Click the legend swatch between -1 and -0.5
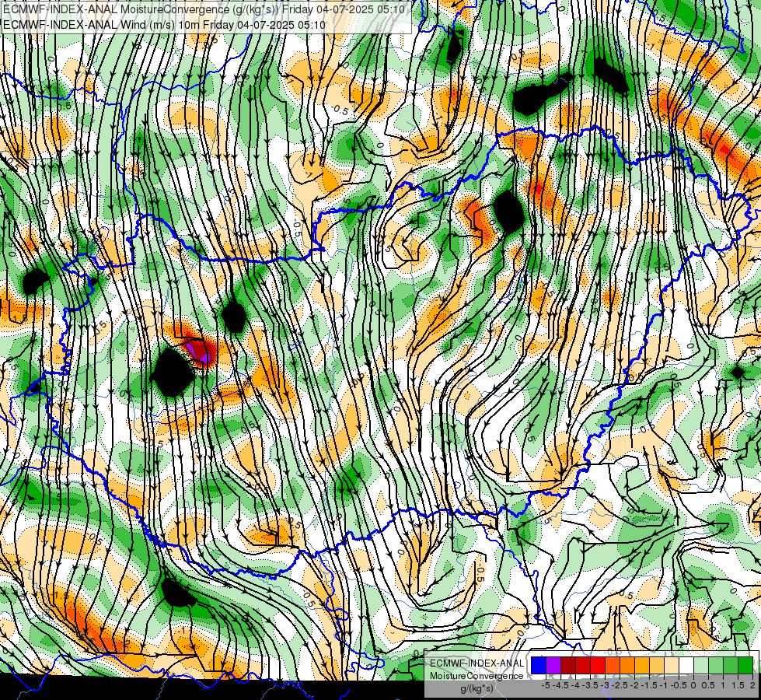The width and height of the screenshot is (761, 700). click(671, 665)
